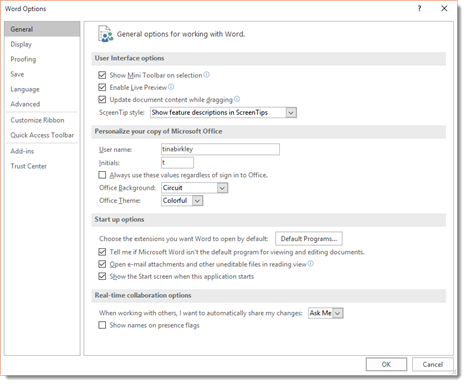466x384 pixels.
Task: Enable Show names on presence flags
Action: coord(102,325)
